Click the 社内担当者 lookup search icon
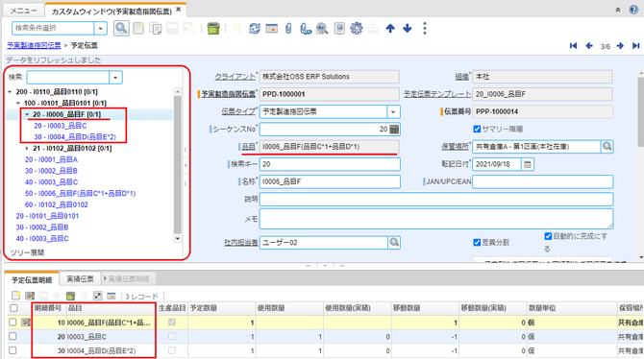The height and width of the screenshot is (359, 644). coord(394,243)
